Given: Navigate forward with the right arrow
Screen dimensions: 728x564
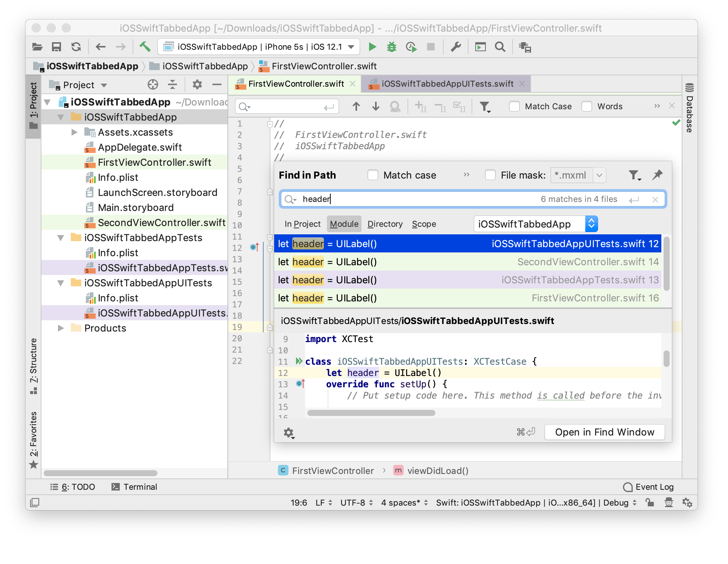Looking at the screenshot, I should coord(121,47).
